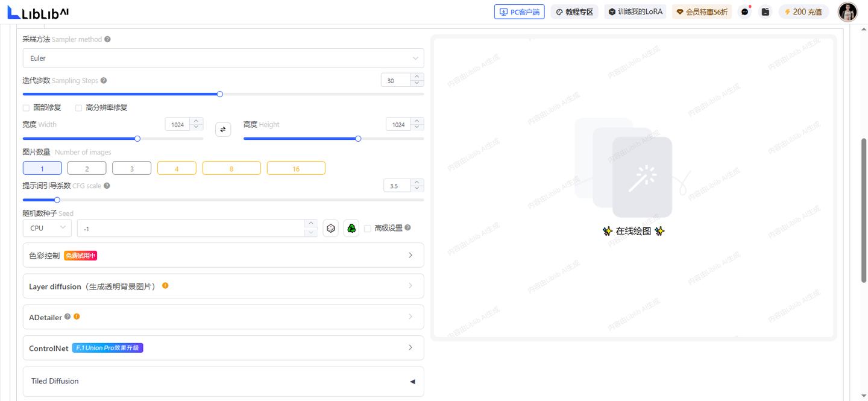Set number of images to 2

point(87,168)
